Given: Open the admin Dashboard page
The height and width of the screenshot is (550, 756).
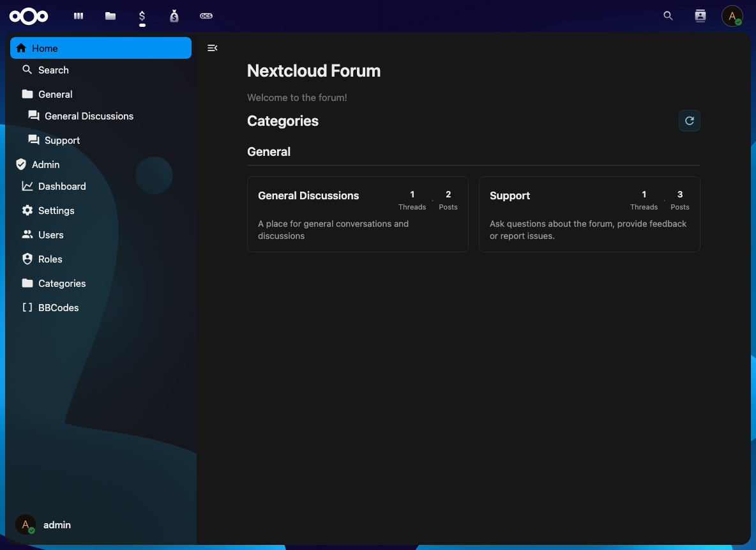Looking at the screenshot, I should (x=62, y=187).
